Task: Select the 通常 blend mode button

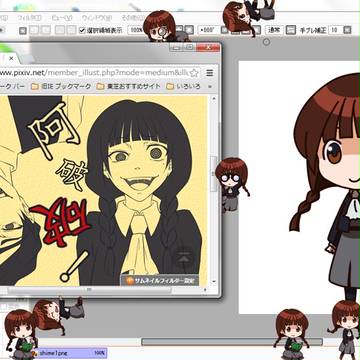Action: coord(274,30)
